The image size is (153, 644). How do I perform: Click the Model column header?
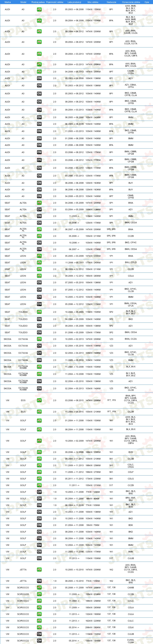point(23,2)
